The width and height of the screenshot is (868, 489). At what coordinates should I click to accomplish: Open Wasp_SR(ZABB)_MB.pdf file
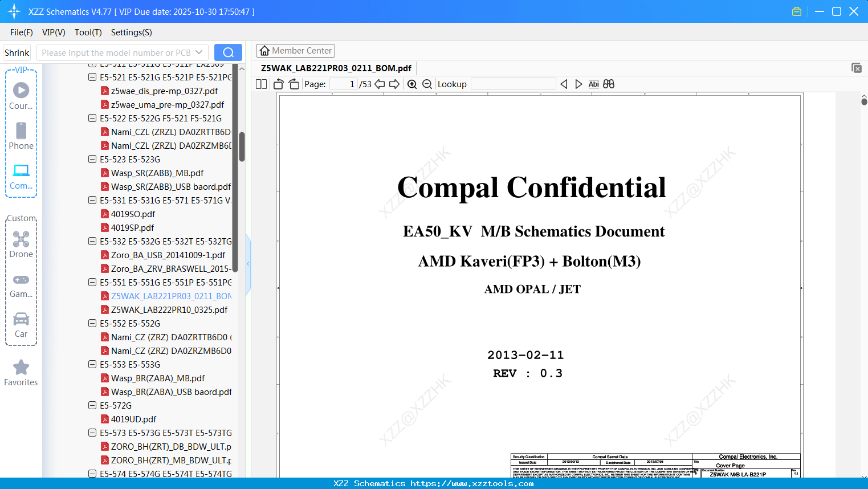click(157, 173)
